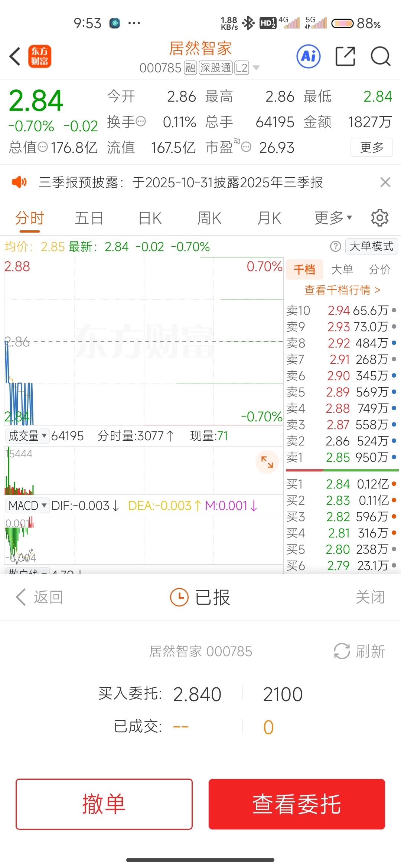Screen dimensions: 401x868
Task: Toggle 大单模式 mode
Action: [x=371, y=246]
